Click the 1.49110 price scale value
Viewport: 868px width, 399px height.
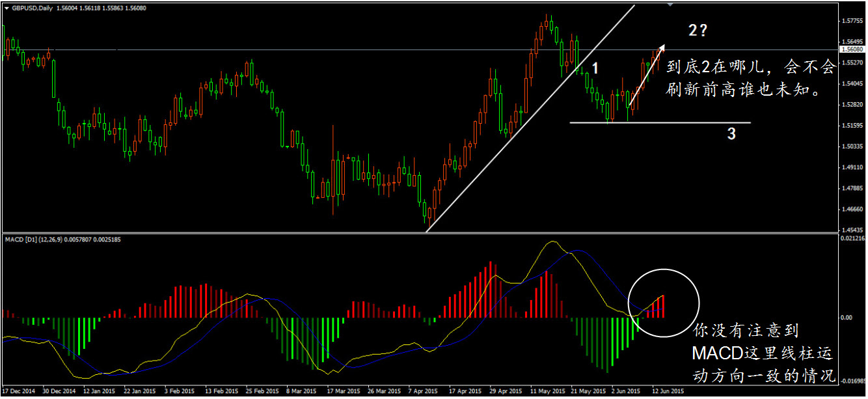point(851,167)
